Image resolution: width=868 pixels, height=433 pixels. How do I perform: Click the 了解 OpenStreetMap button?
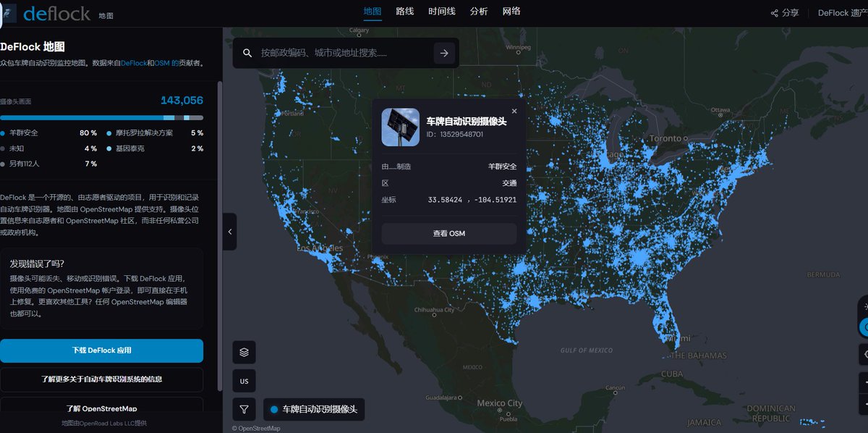[x=101, y=407]
